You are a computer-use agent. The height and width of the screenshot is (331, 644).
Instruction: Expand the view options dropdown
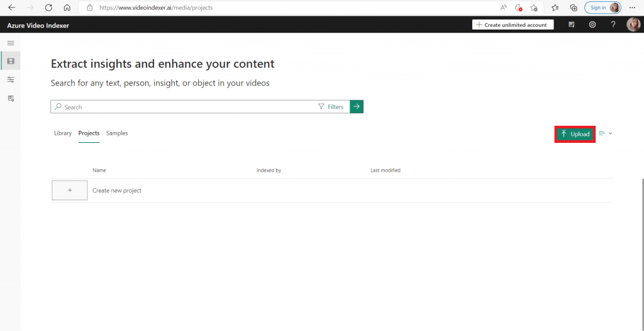(605, 133)
